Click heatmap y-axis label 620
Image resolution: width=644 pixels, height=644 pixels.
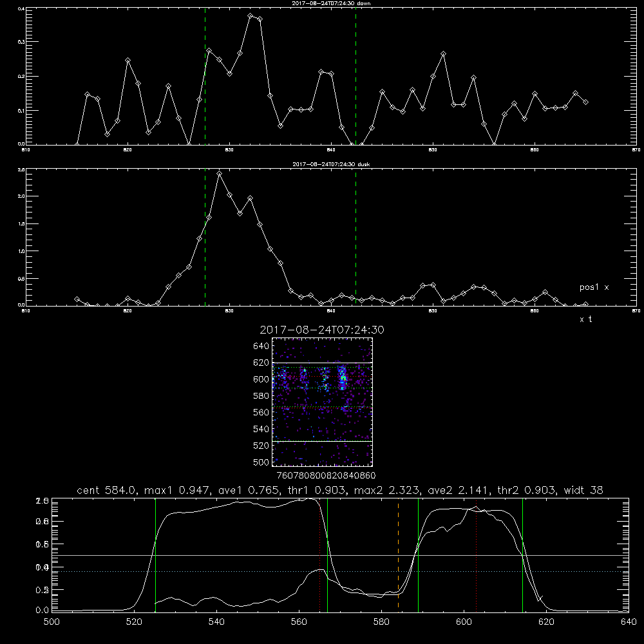261,363
